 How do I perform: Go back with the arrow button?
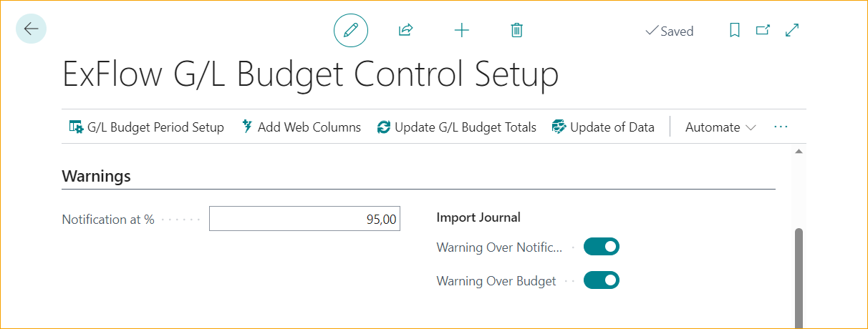click(x=31, y=29)
